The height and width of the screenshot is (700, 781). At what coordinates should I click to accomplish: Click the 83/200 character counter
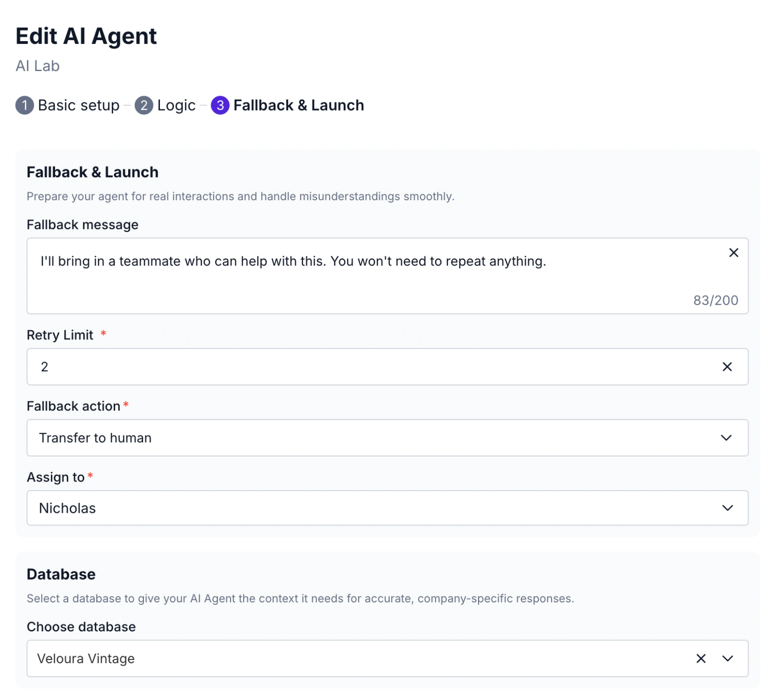coord(715,300)
